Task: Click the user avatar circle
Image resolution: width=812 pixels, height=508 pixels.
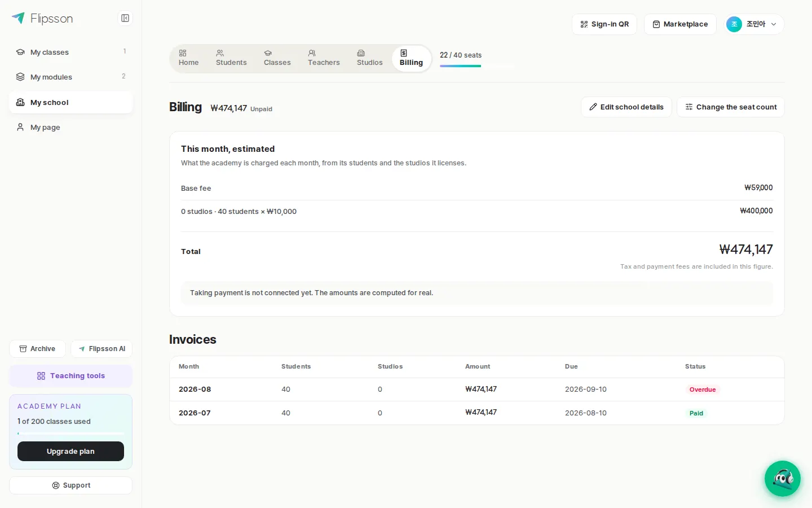Action: tap(734, 24)
